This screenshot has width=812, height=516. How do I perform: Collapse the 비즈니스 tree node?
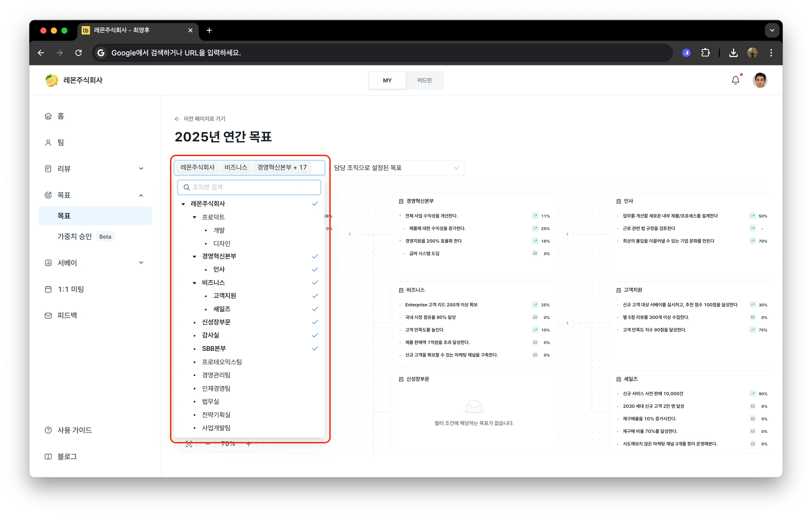point(195,283)
